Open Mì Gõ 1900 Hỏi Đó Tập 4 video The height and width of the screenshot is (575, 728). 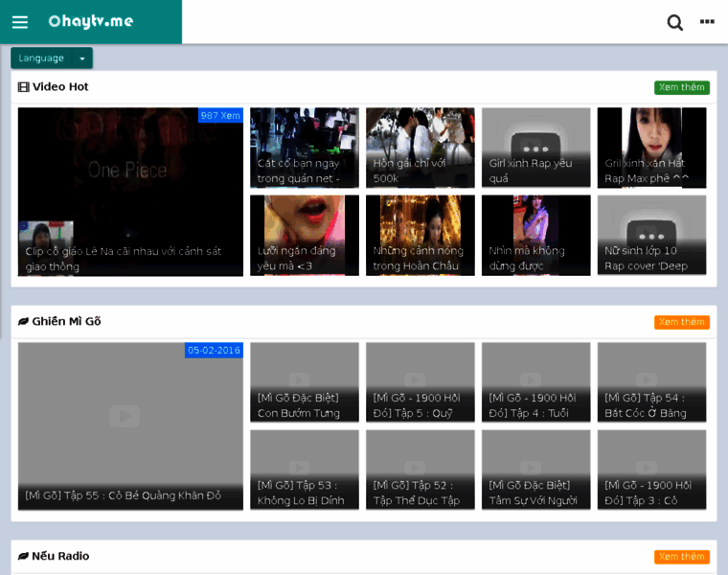click(535, 382)
